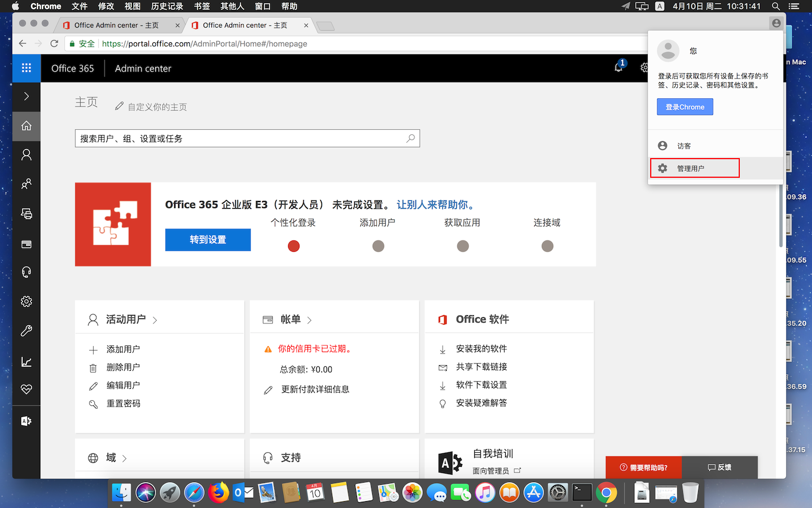Click the Chrome profile avatar button

pos(776,23)
